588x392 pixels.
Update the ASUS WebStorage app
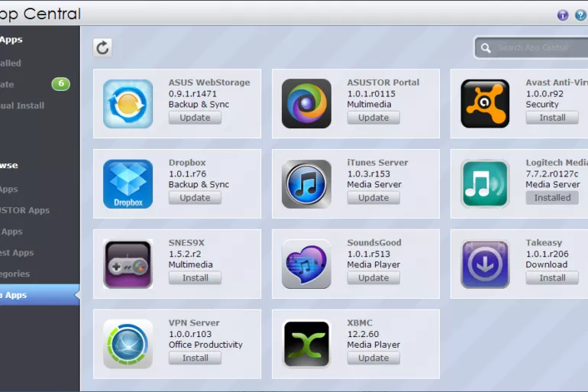(x=195, y=118)
